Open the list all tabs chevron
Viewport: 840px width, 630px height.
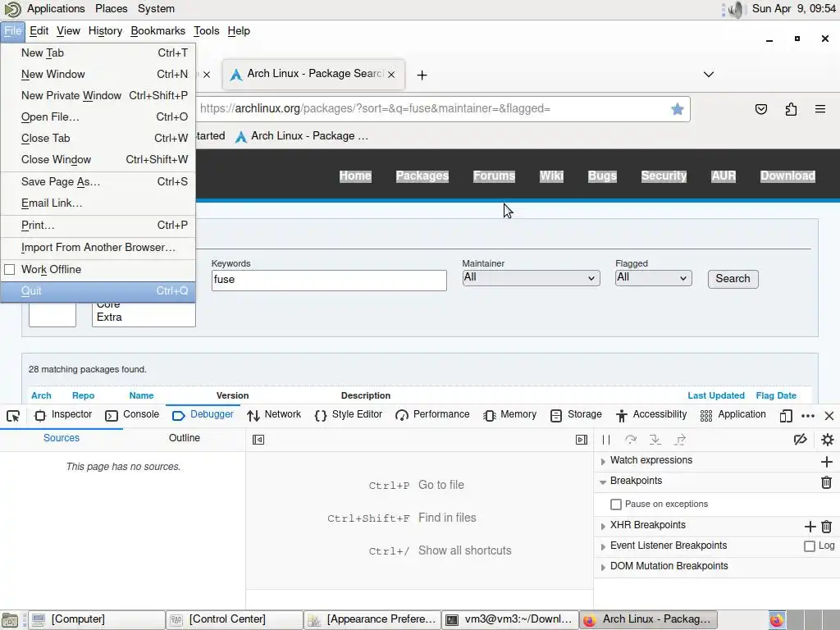(x=708, y=75)
